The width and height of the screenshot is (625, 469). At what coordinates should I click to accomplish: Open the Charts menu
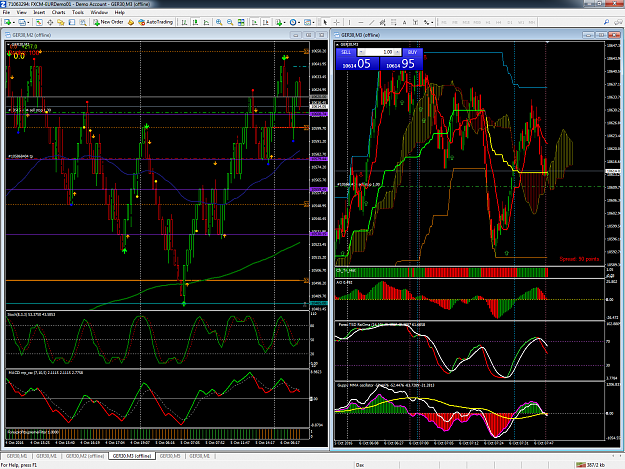click(x=59, y=12)
